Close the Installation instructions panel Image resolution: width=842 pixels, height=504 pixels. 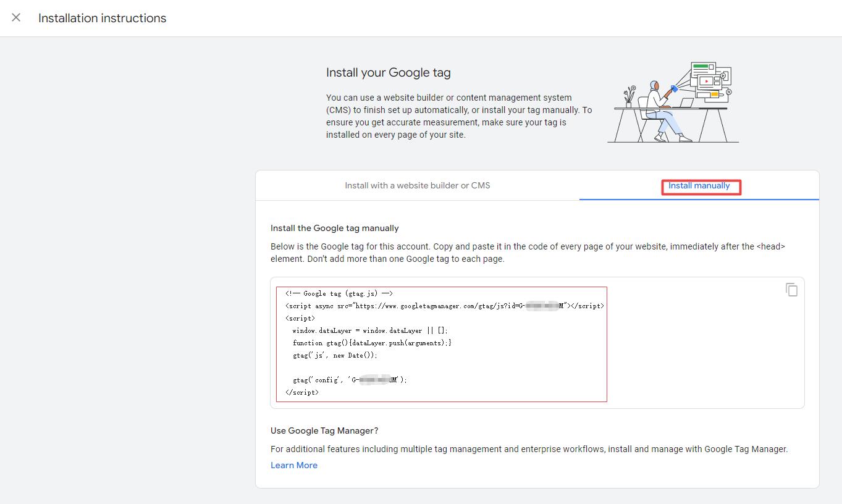coord(16,18)
